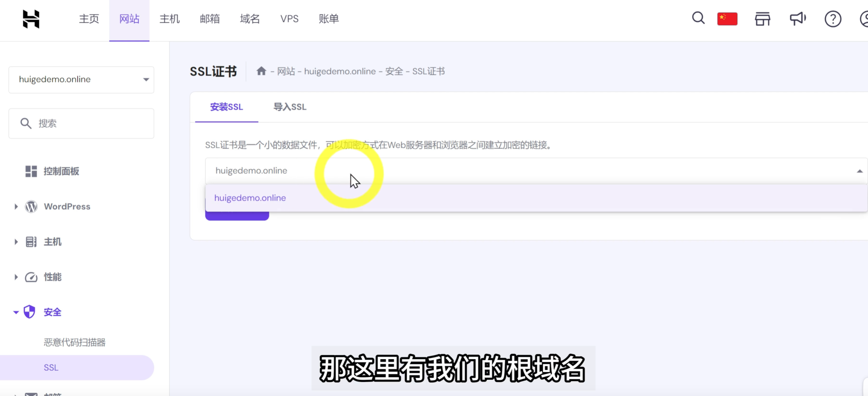Open 域名 in top navigation
Screen dimensions: 868x396
(250, 19)
